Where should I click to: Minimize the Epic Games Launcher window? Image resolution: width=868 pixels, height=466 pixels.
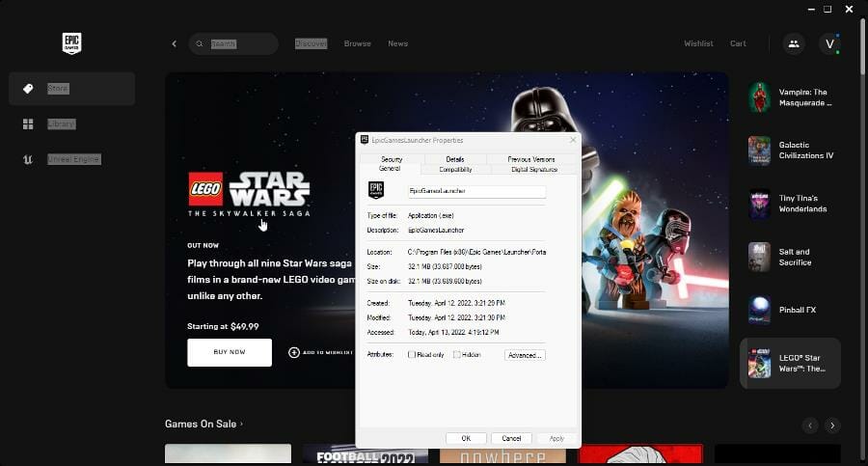pyautogui.click(x=811, y=9)
